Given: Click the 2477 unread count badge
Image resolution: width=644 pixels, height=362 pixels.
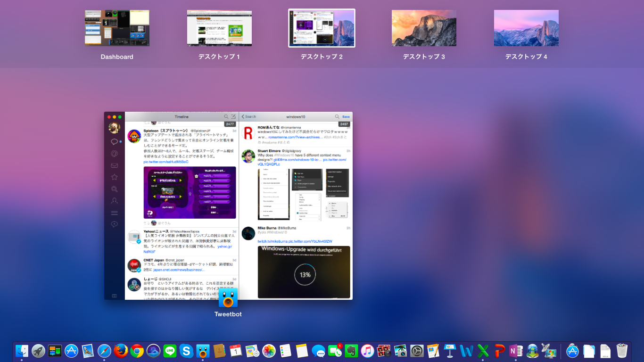Looking at the screenshot, I should click(230, 124).
